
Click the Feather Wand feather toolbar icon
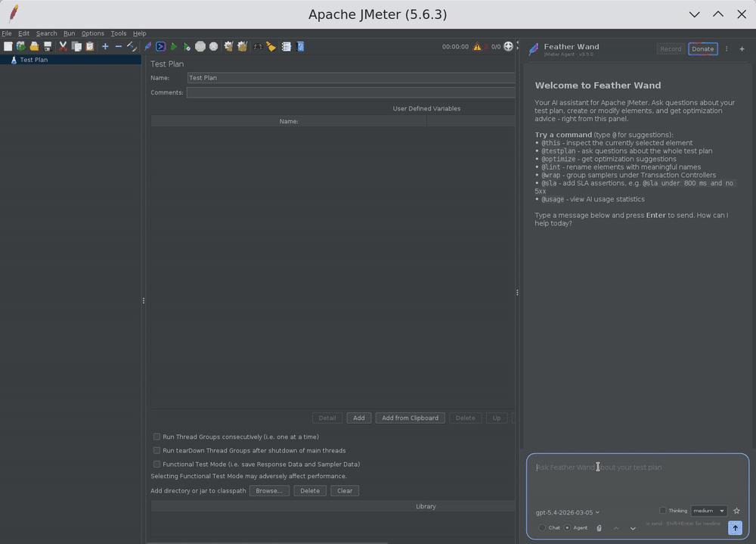coord(147,46)
